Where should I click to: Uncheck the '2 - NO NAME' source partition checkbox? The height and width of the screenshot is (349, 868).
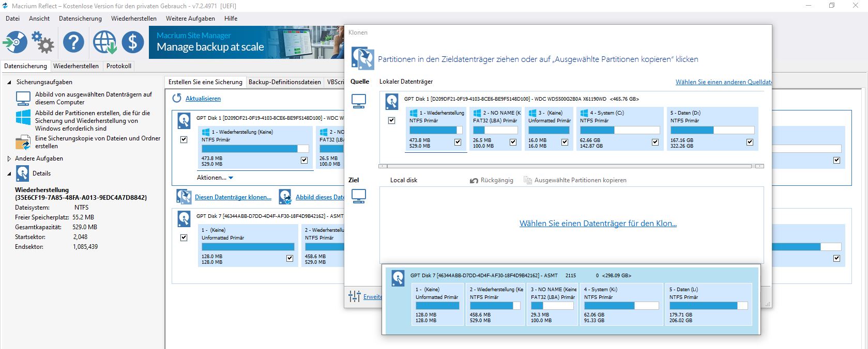[513, 142]
